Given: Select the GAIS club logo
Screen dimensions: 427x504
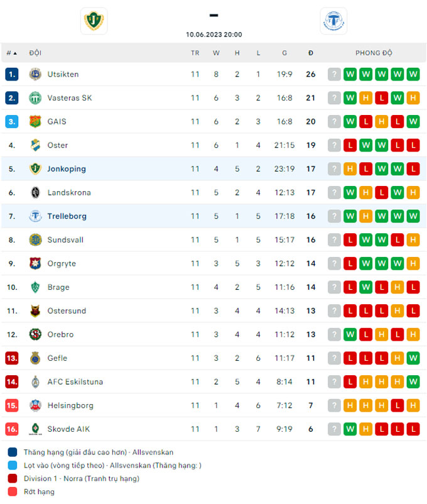Looking at the screenshot, I should click(36, 121).
